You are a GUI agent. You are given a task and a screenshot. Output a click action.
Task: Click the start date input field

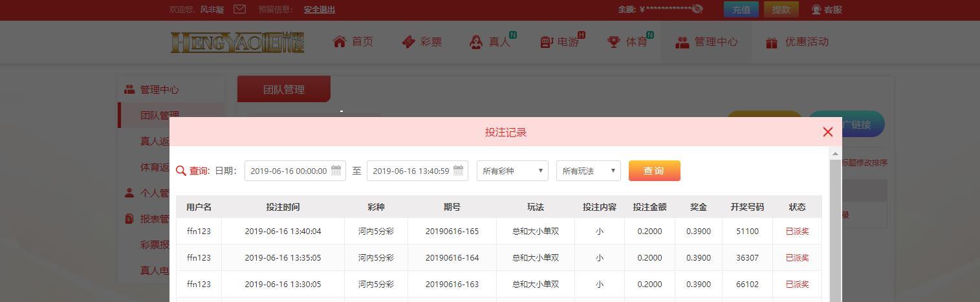[295, 171]
